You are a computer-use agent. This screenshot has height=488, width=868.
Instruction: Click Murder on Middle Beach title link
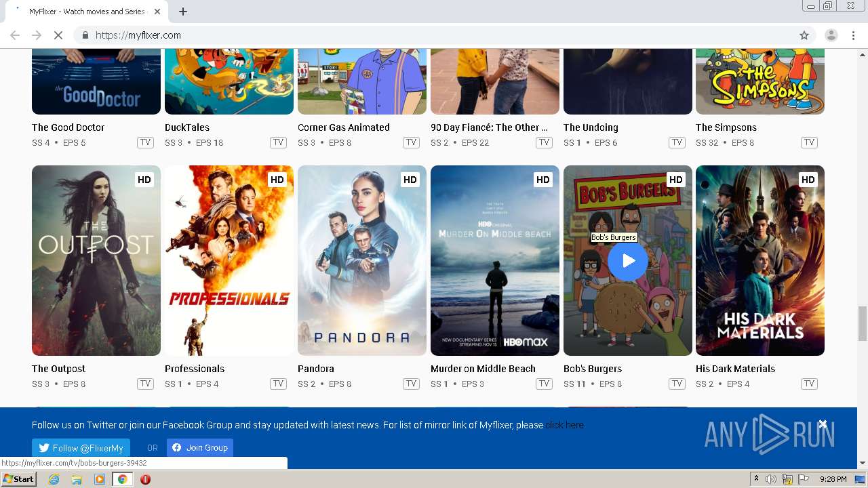[483, 369]
